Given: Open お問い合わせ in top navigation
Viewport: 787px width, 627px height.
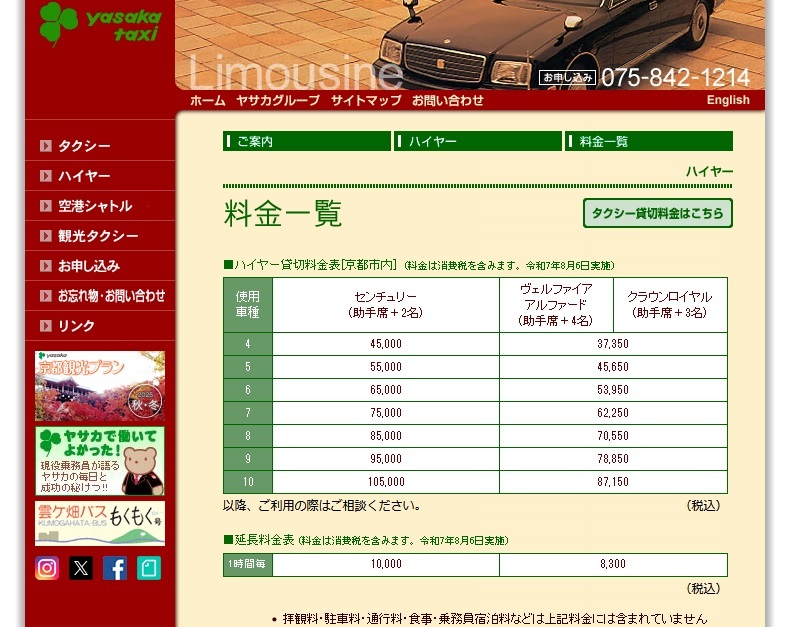Looking at the screenshot, I should click(x=448, y=100).
